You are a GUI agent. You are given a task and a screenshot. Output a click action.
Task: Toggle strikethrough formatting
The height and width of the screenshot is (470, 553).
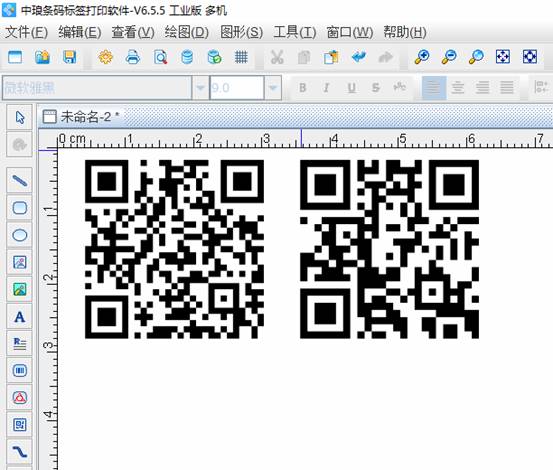click(x=376, y=87)
